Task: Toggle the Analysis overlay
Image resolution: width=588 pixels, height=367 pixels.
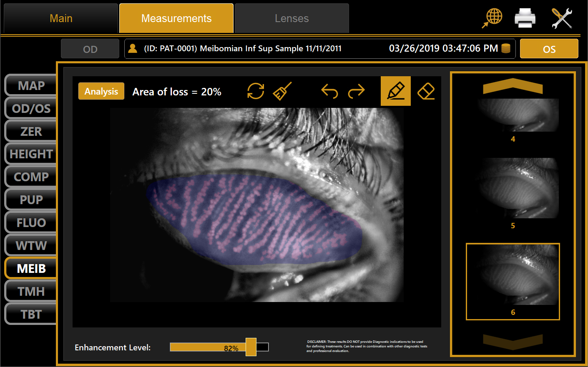Action: click(x=101, y=91)
